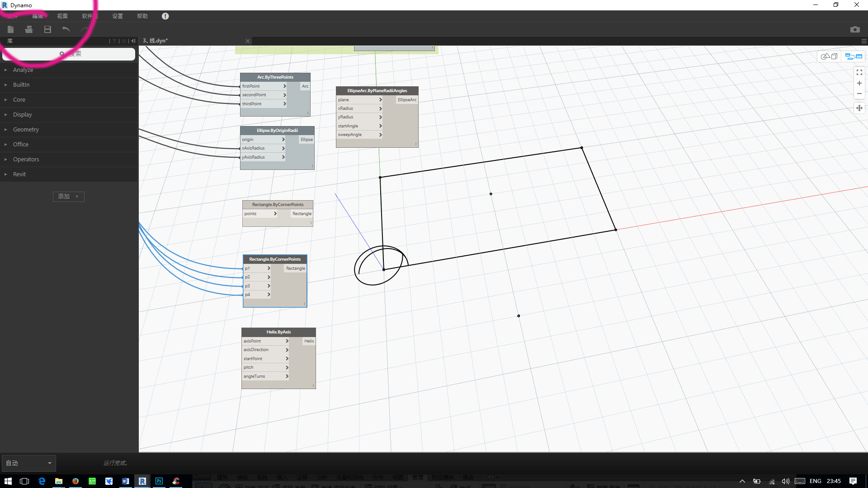
Task: Click the Undo arrow icon
Action: (x=66, y=29)
